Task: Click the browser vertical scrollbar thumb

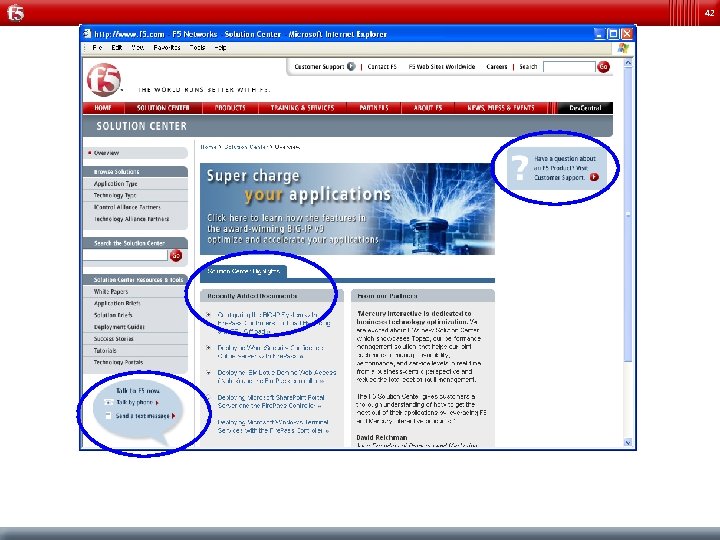Action: (x=628, y=214)
